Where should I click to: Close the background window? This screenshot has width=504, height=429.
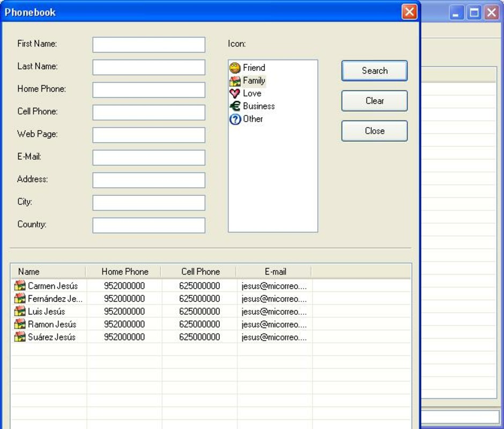pos(492,12)
